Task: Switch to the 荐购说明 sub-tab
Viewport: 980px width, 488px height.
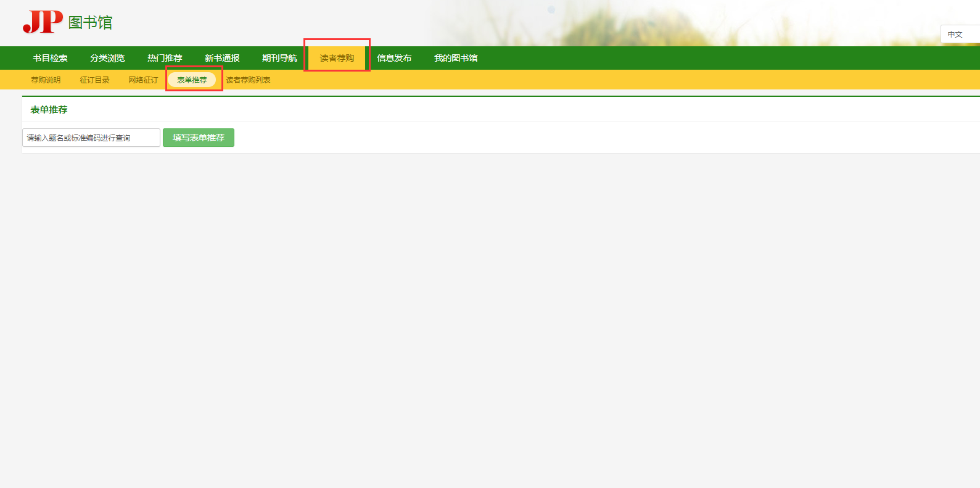Action: tap(46, 80)
